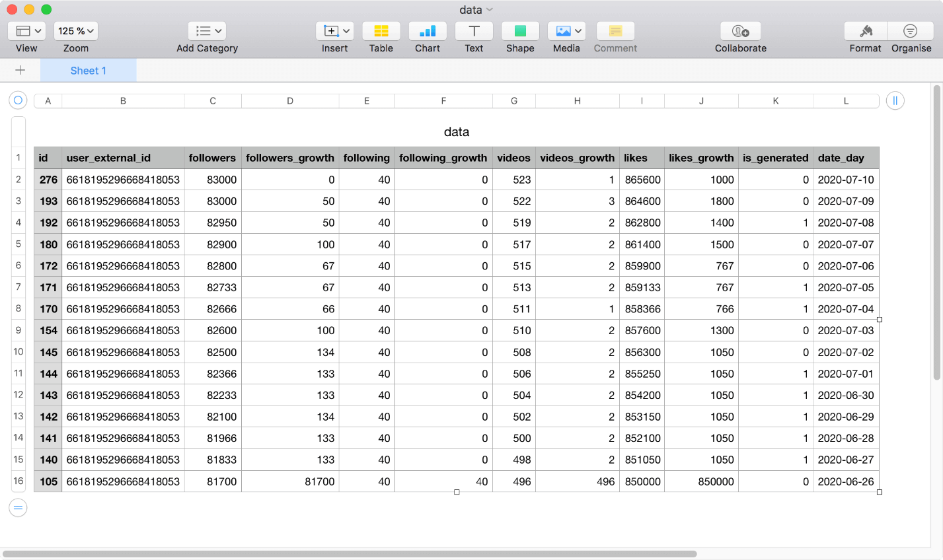Click the add-rows handle below the table

pos(18,508)
